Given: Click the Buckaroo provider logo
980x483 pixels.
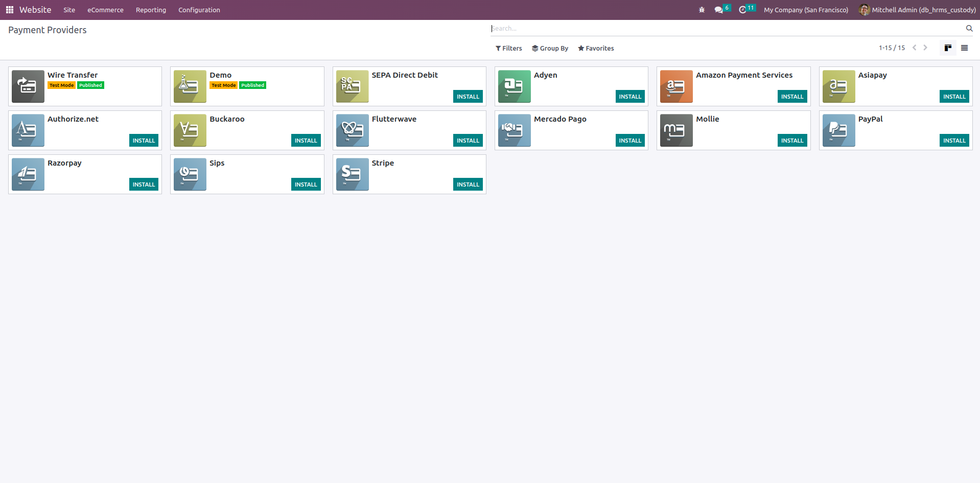Looking at the screenshot, I should point(190,130).
